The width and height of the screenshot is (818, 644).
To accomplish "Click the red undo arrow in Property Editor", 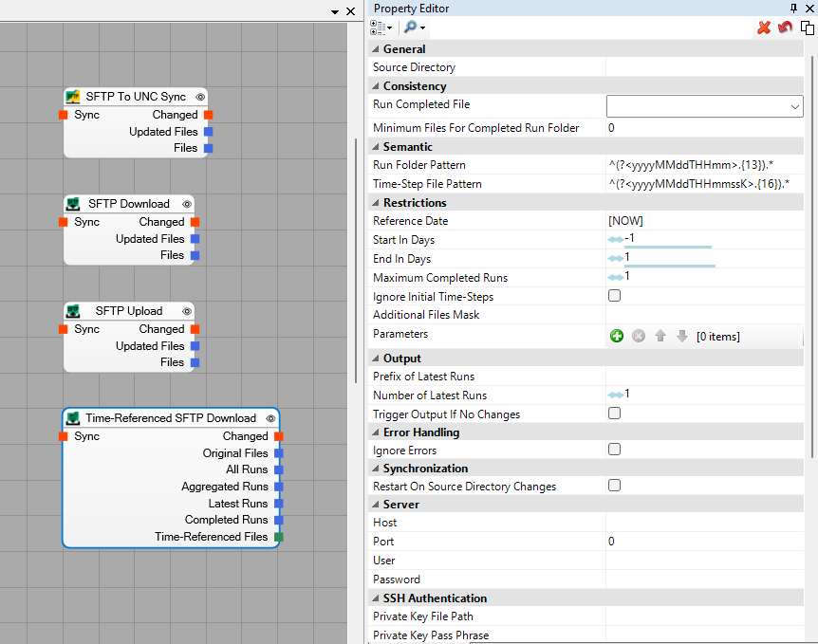I will (x=785, y=28).
